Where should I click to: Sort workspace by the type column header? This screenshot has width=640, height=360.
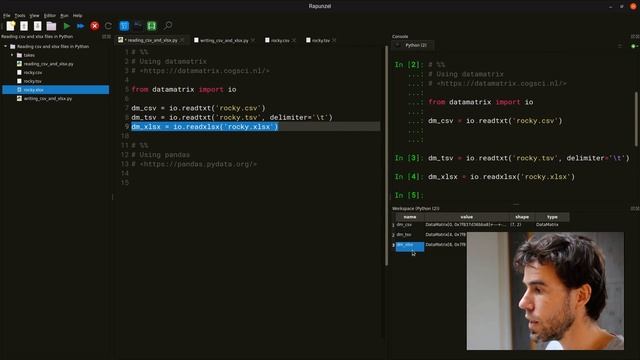point(552,217)
